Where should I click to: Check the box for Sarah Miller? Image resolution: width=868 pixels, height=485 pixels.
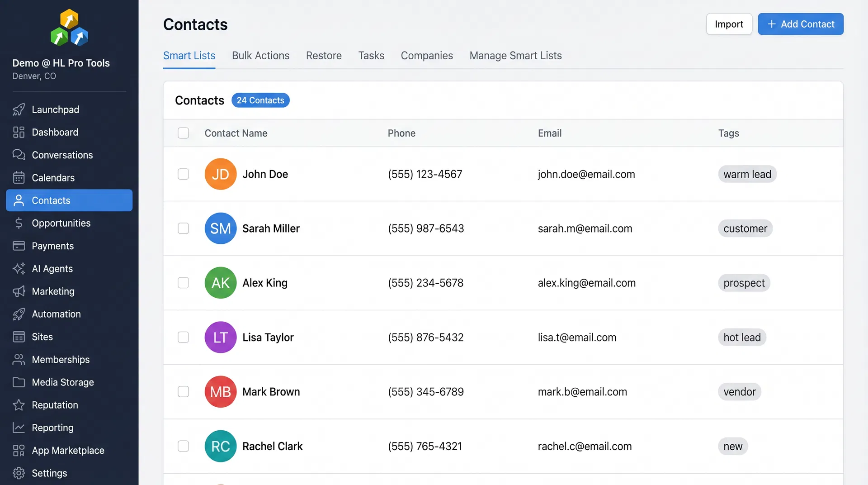pyautogui.click(x=183, y=228)
